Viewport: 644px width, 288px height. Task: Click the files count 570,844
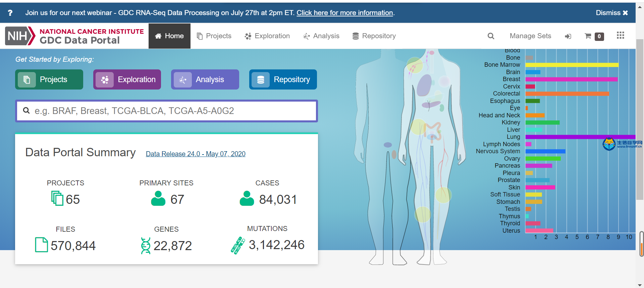pos(73,246)
